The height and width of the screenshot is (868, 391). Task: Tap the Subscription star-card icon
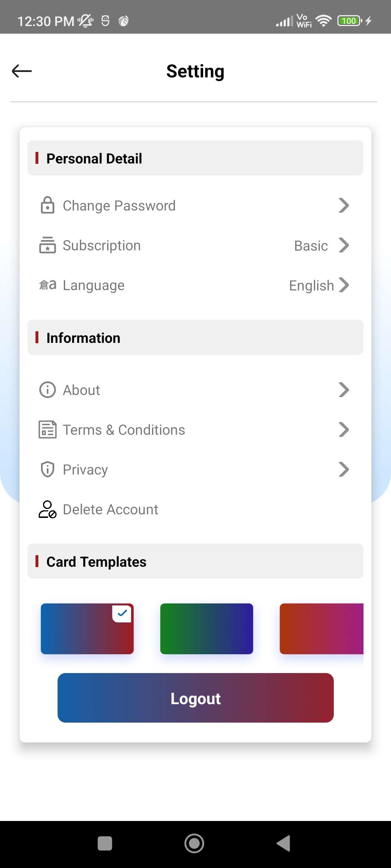47,245
